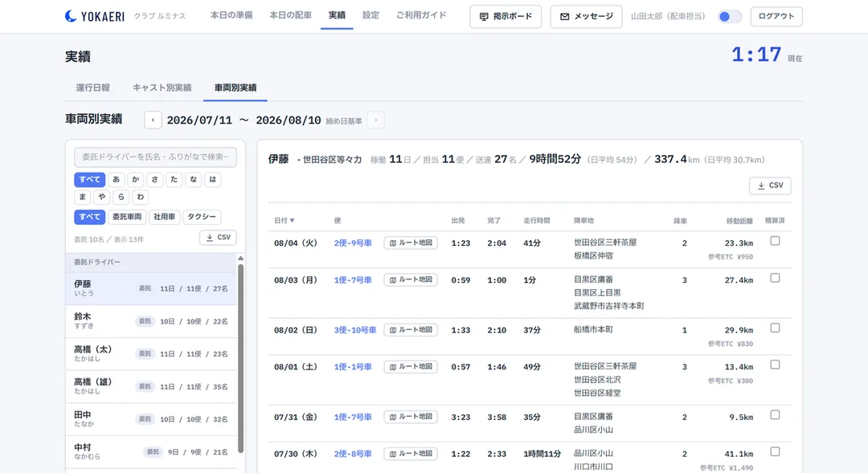868x473 pixels.
Task: Toggle the switch next to 山田太郎
Action: [729, 17]
